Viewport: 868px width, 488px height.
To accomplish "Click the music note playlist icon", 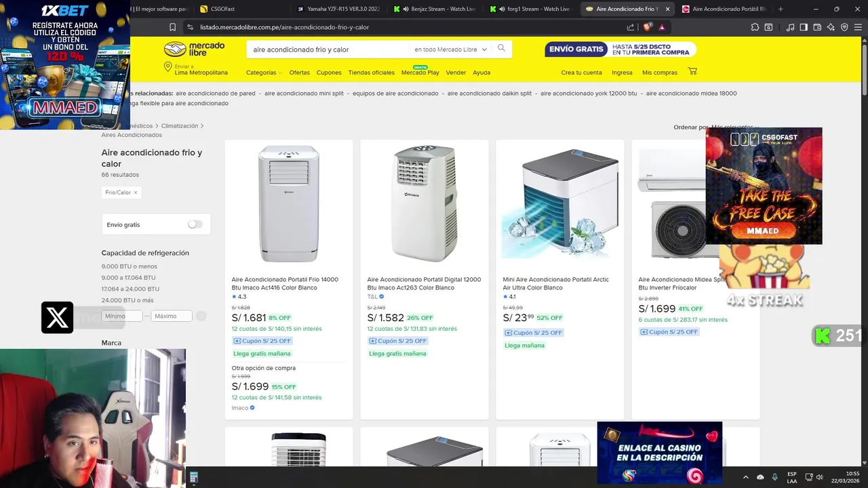I will point(790,27).
